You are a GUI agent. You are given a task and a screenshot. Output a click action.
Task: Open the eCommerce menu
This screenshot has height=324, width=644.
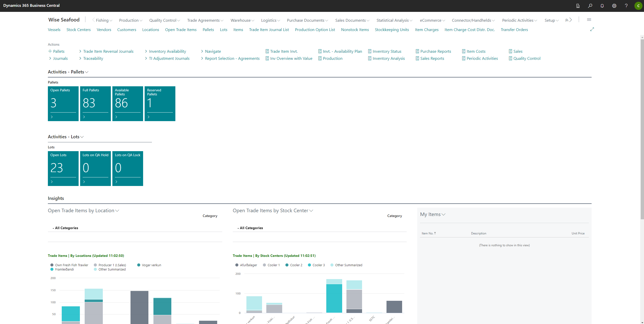point(432,20)
